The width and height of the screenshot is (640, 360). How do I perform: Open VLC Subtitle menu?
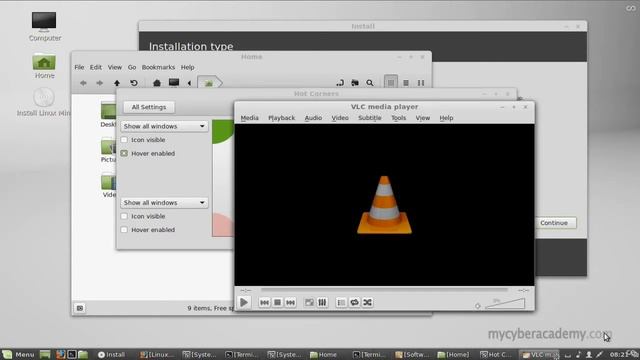click(x=370, y=118)
